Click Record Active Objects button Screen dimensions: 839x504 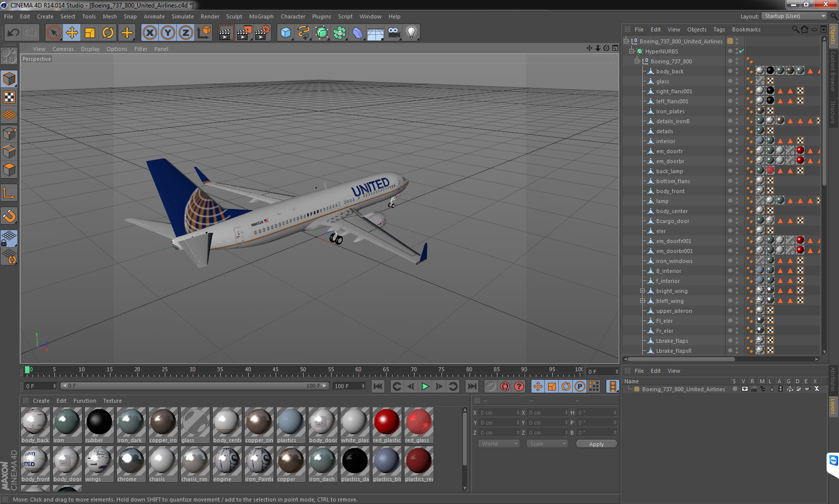(x=491, y=386)
